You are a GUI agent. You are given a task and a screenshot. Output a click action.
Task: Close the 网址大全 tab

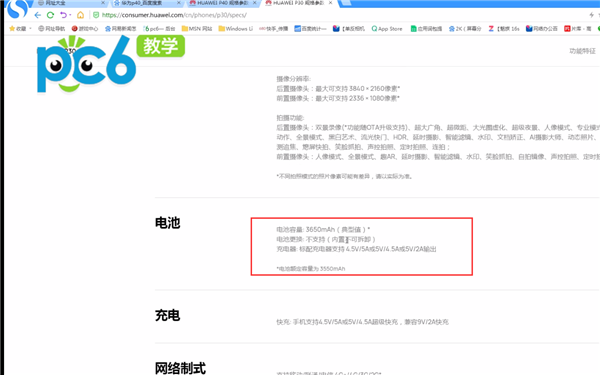point(103,3)
